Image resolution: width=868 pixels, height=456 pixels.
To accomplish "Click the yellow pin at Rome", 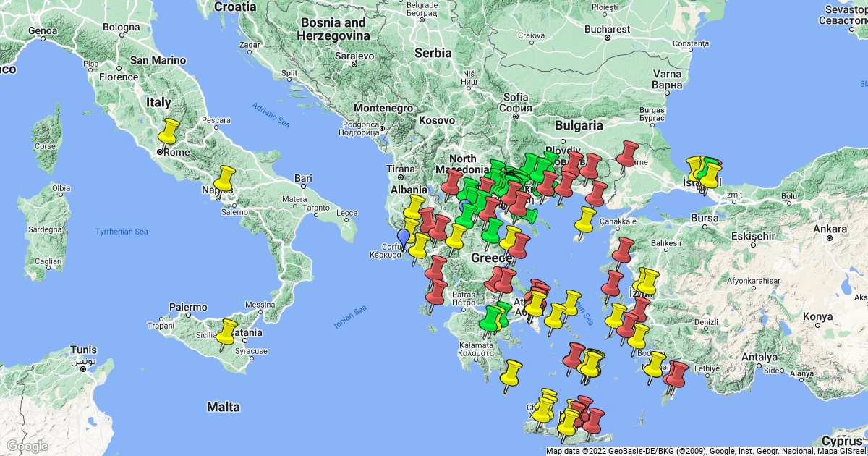I will [169, 132].
